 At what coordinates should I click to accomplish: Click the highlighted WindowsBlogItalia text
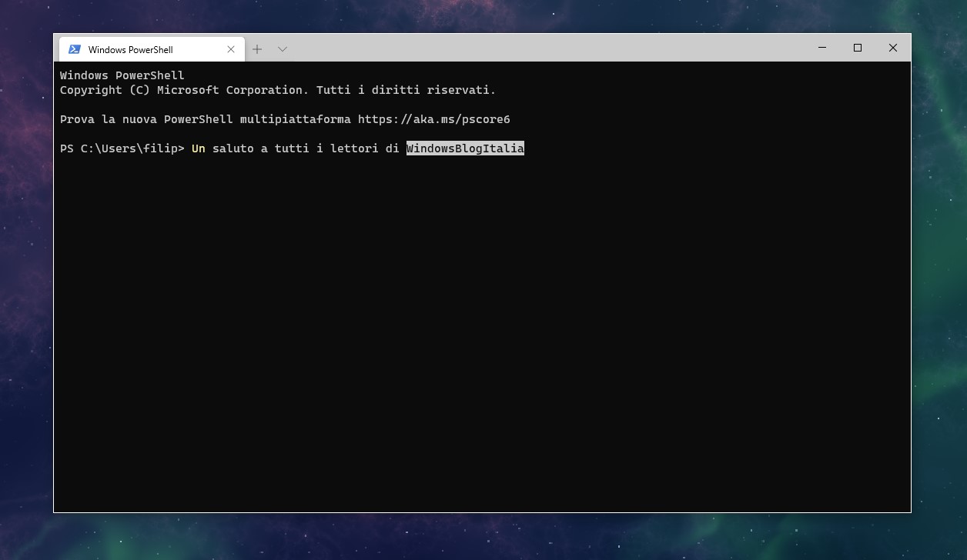coord(465,148)
